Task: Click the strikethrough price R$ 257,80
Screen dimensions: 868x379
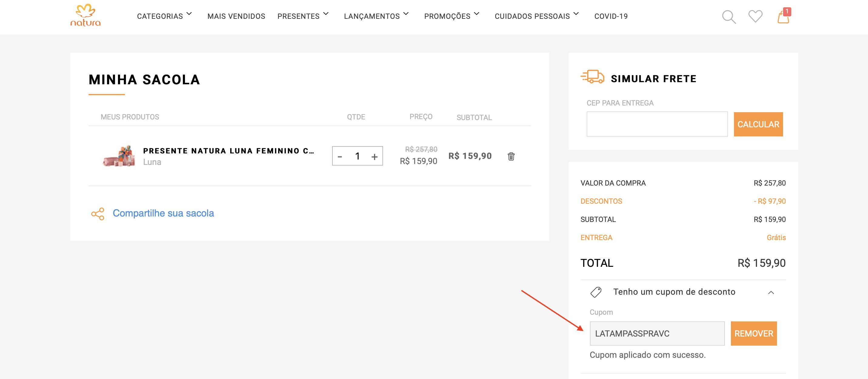Action: click(x=421, y=149)
